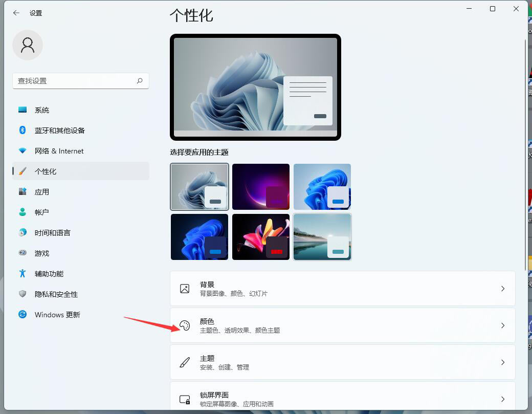Click the image icon on 背景 row

click(185, 288)
